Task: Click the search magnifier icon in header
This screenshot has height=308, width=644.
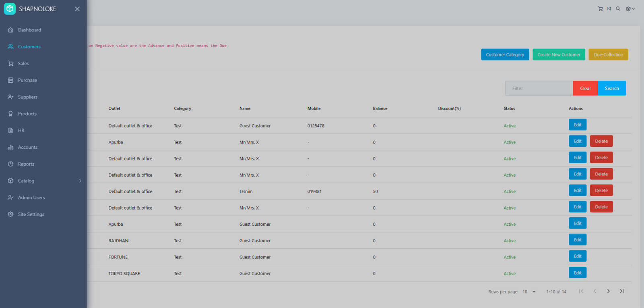Action: pyautogui.click(x=618, y=8)
